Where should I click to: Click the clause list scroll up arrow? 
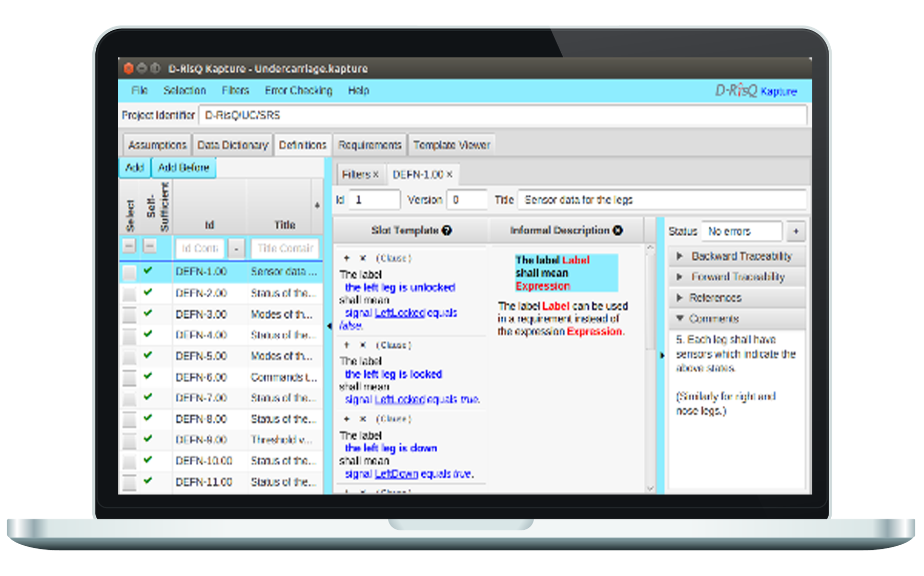tap(650, 248)
